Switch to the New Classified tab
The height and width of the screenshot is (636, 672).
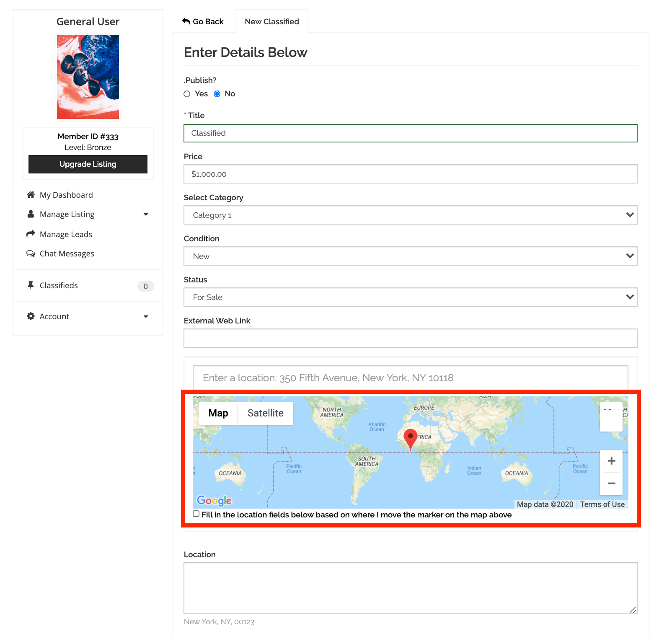coord(271,21)
